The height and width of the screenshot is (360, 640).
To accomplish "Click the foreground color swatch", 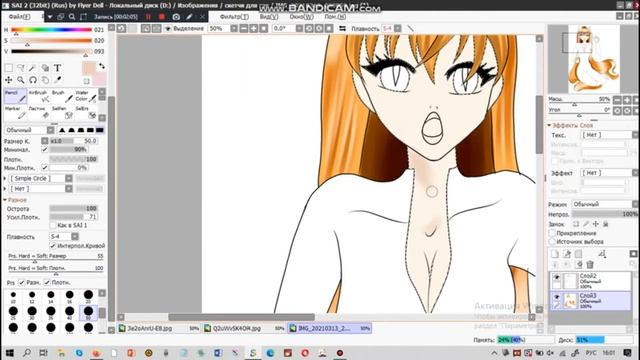I will click(89, 69).
